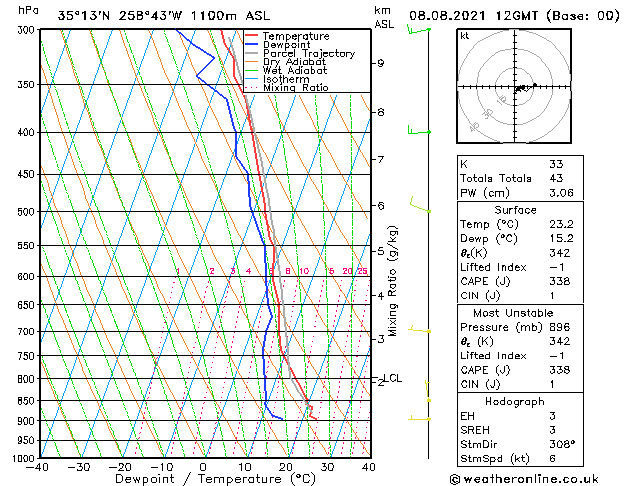Click the Hodograph section heading in the table
The image size is (629, 486).
point(515,401)
